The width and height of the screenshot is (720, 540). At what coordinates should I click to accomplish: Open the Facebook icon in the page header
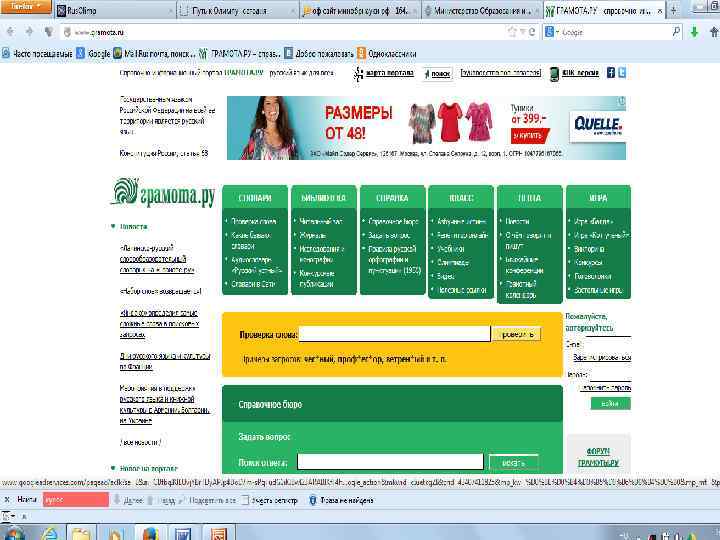click(x=611, y=73)
